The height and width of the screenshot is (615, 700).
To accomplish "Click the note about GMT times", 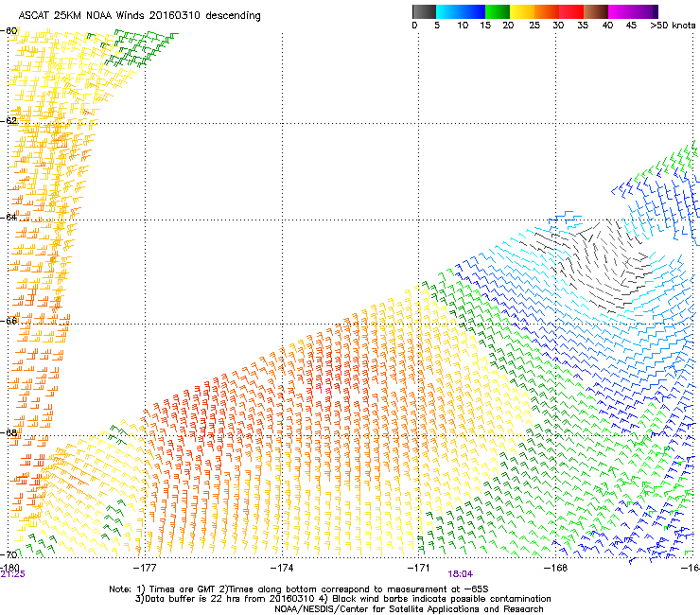I will pyautogui.click(x=299, y=589).
